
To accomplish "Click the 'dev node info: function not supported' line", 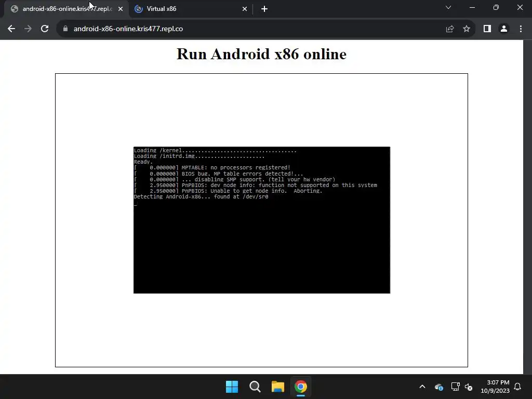I will (256, 185).
